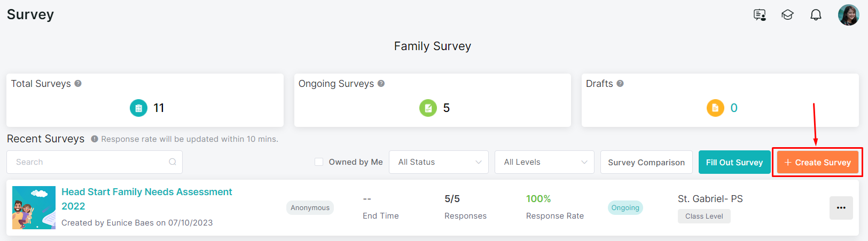Open the user profile avatar menu

(x=848, y=15)
